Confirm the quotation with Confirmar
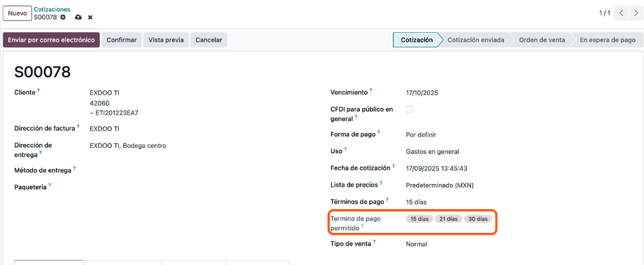Screen dimensions: 644x265 [x=121, y=40]
